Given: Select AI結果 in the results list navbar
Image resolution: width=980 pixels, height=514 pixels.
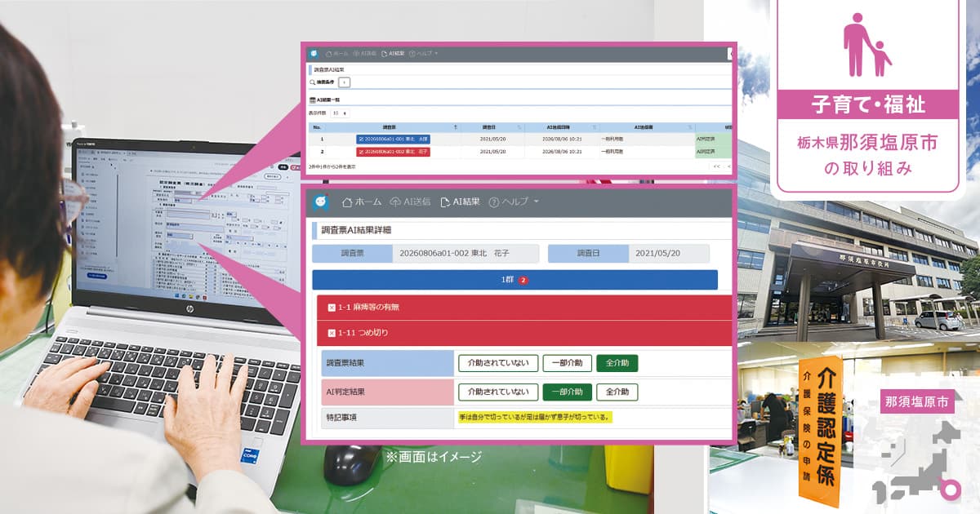Looking at the screenshot, I should tap(393, 53).
